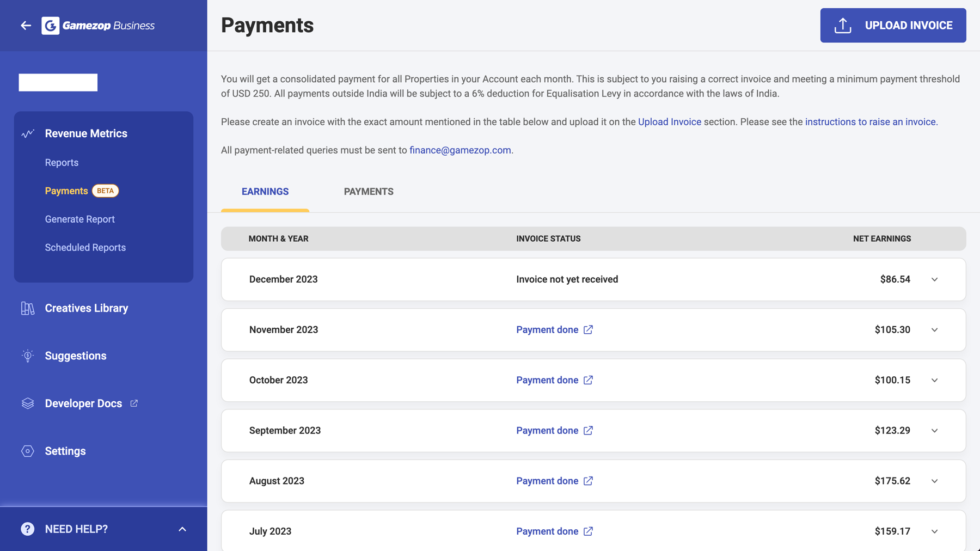Expand the September 2023 earnings row
Viewport: 980px width, 551px height.
click(934, 431)
